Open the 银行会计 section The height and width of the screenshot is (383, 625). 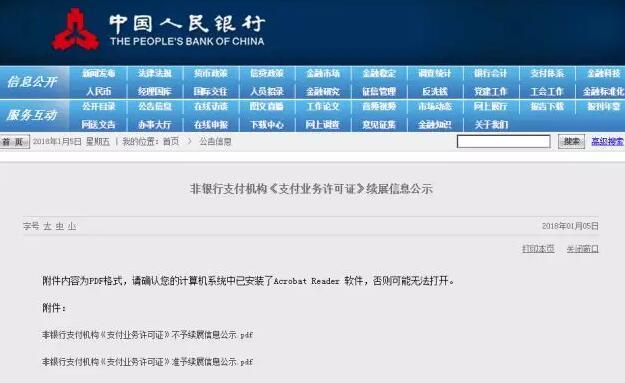click(491, 73)
